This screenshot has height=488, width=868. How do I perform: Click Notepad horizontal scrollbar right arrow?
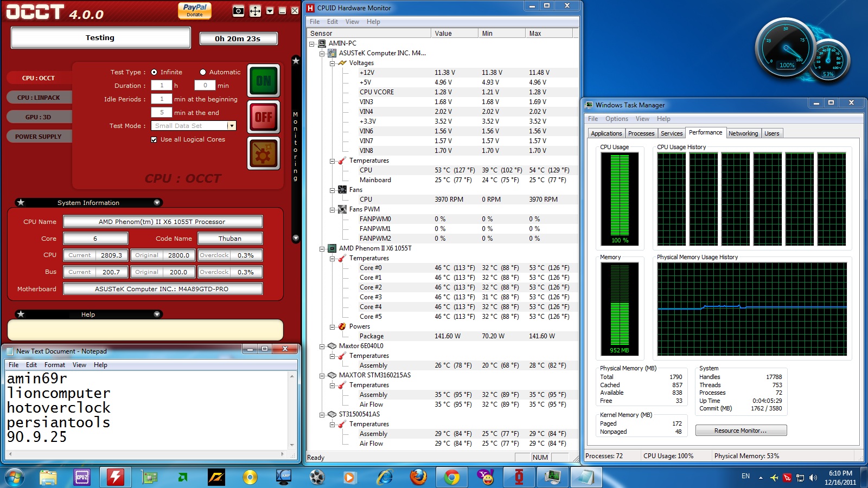(x=282, y=454)
